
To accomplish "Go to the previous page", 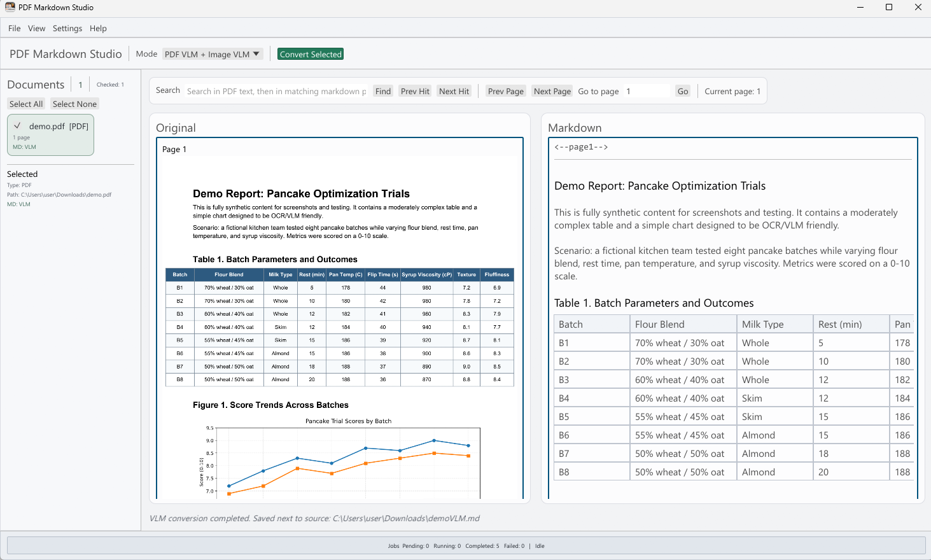I will pyautogui.click(x=505, y=90).
